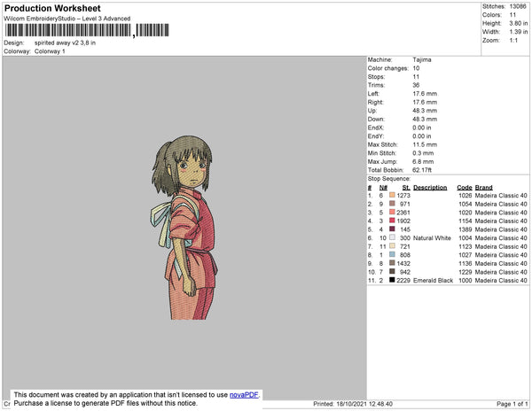This screenshot has height=411, width=532.
Task: Click the dark maroon swatch with code 1389
Action: coord(393,229)
